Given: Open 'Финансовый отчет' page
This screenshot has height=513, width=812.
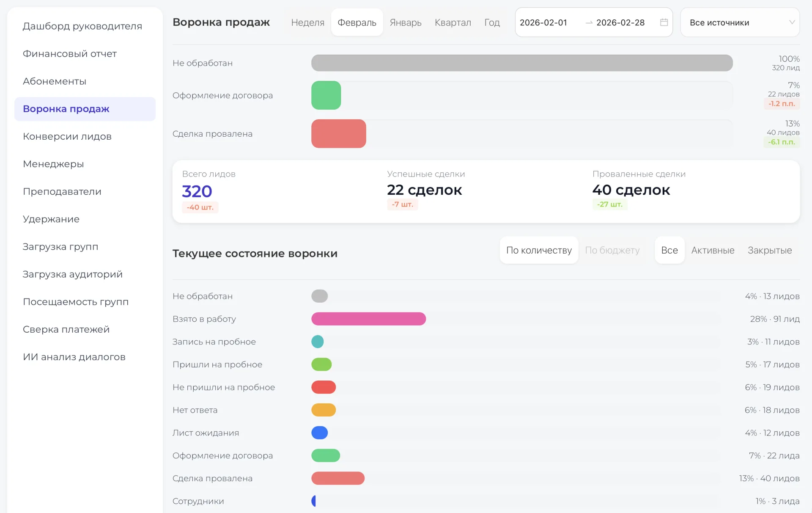Looking at the screenshot, I should coord(85,54).
